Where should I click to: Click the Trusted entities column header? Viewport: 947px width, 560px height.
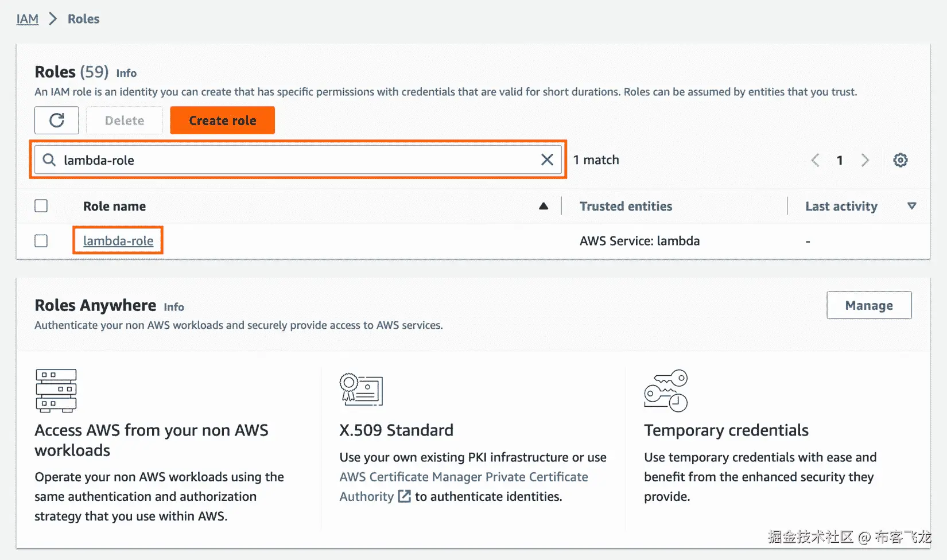click(x=626, y=206)
